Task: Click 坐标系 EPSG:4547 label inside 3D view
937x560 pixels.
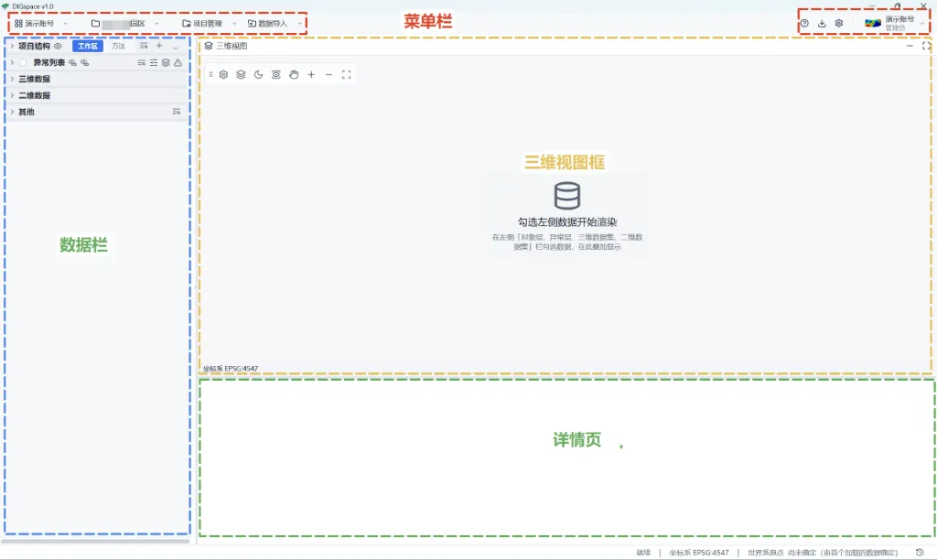Action: click(231, 369)
